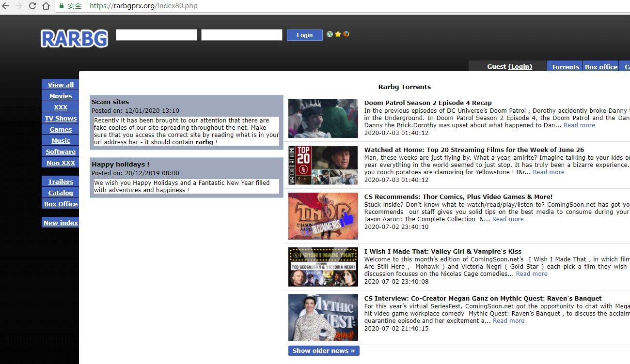The width and height of the screenshot is (630, 364).
Task: Open CS Interview Megan Ganz headline
Action: tap(483, 298)
